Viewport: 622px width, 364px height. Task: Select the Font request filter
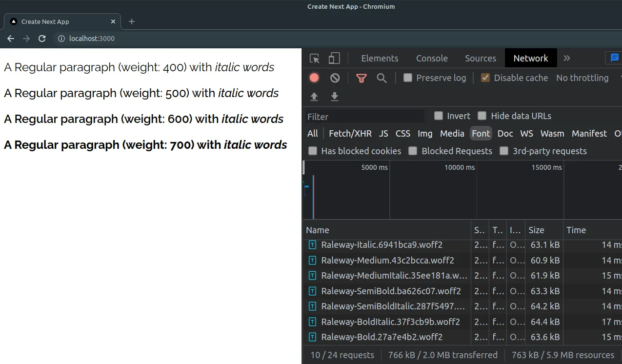click(481, 133)
